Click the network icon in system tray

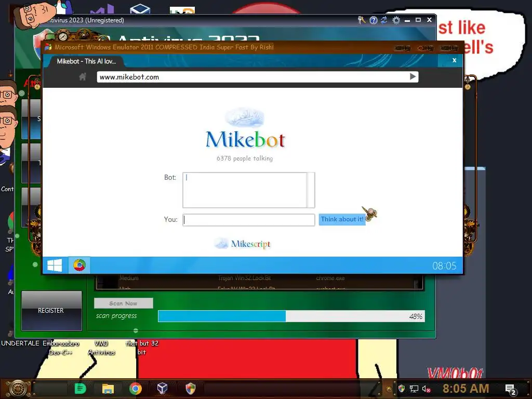click(x=414, y=389)
